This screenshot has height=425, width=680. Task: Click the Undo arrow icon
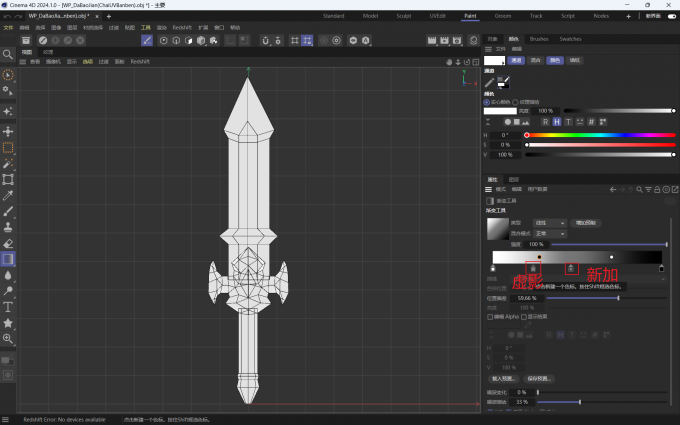coord(7,16)
